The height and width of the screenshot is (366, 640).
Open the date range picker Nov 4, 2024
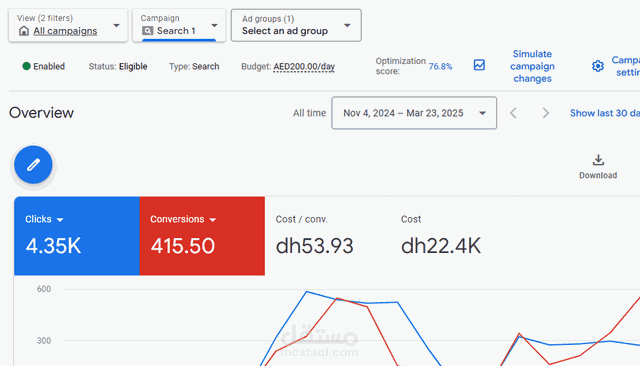click(414, 113)
